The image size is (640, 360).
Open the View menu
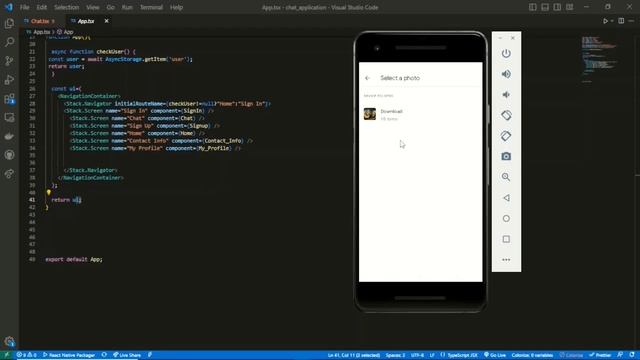coord(93,7)
